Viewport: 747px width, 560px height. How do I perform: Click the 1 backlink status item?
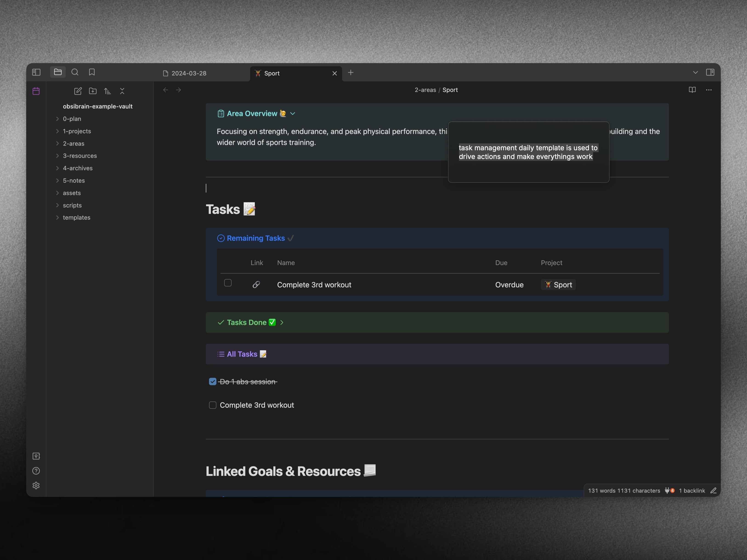click(x=692, y=490)
